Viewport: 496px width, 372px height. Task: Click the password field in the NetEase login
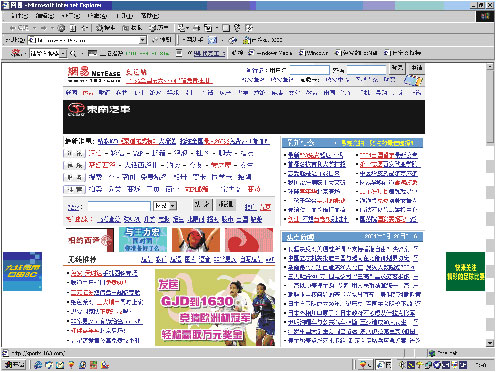[x=366, y=70]
